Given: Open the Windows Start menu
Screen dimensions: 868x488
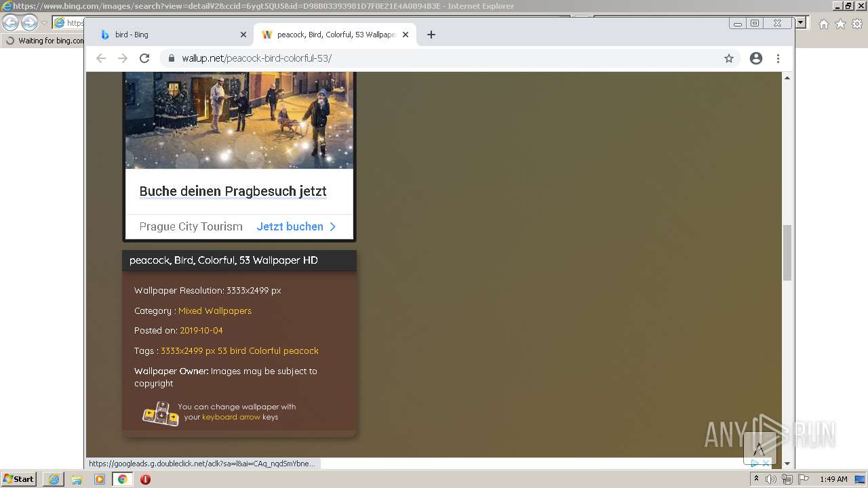Looking at the screenshot, I should [x=18, y=479].
